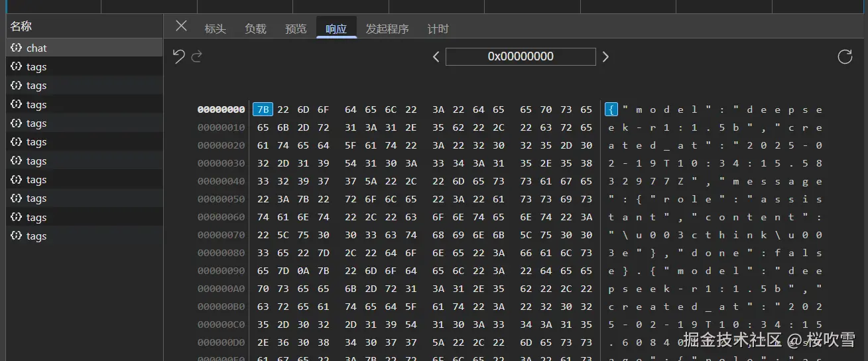The height and width of the screenshot is (361, 868).
Task: Select the highlighted { ASCII character
Action: pyautogui.click(x=611, y=109)
